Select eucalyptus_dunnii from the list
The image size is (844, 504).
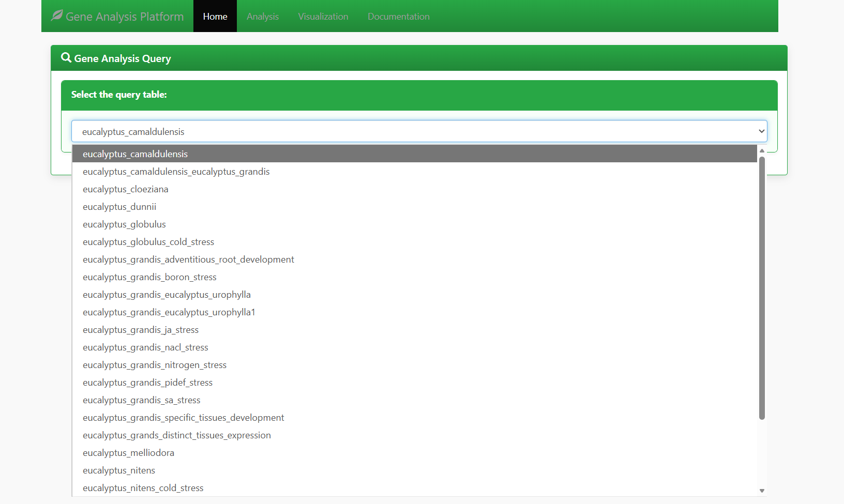pos(119,206)
